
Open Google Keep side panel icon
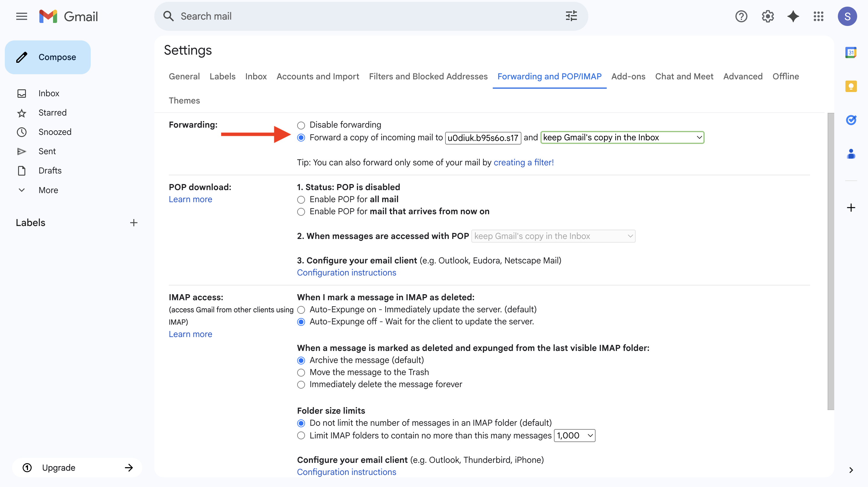(x=851, y=86)
